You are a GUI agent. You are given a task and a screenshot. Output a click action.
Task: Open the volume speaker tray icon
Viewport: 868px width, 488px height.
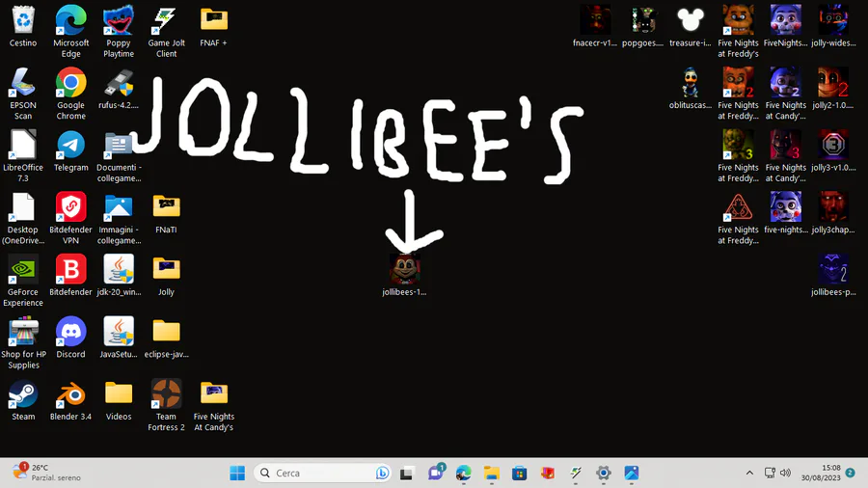[785, 474]
